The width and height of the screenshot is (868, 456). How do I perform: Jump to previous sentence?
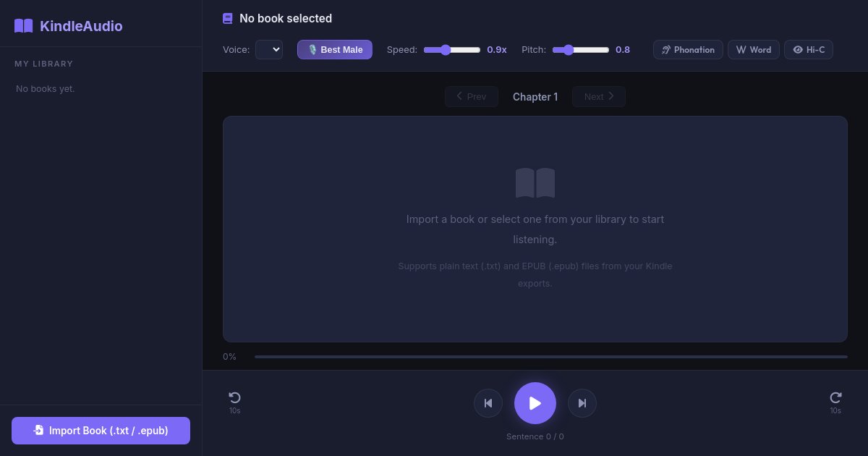click(x=488, y=403)
